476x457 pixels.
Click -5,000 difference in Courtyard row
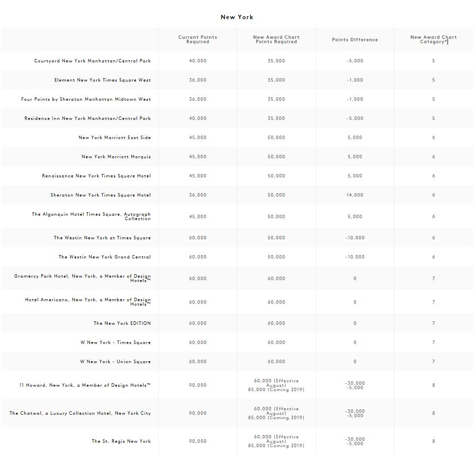(x=355, y=61)
